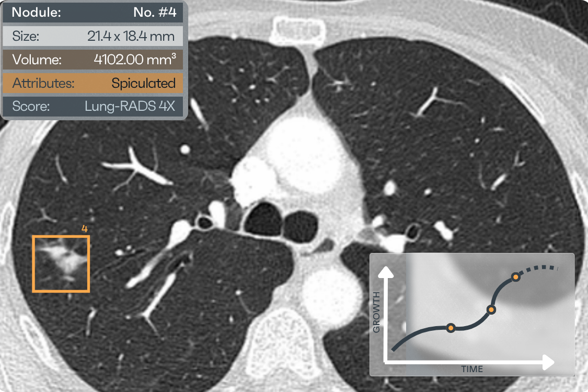The image size is (588, 392).
Task: Click the orange nodule 4 bounding box
Action: [x=61, y=264]
